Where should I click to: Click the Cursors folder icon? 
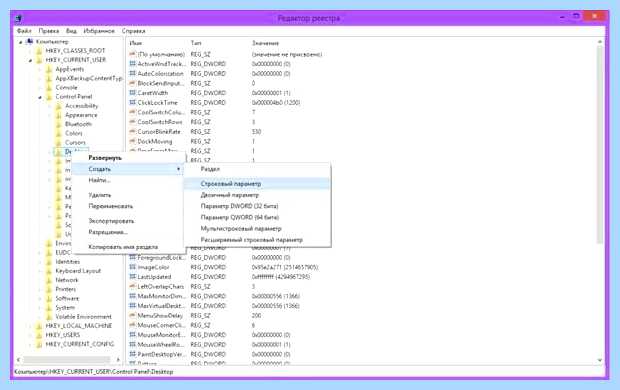[59, 142]
